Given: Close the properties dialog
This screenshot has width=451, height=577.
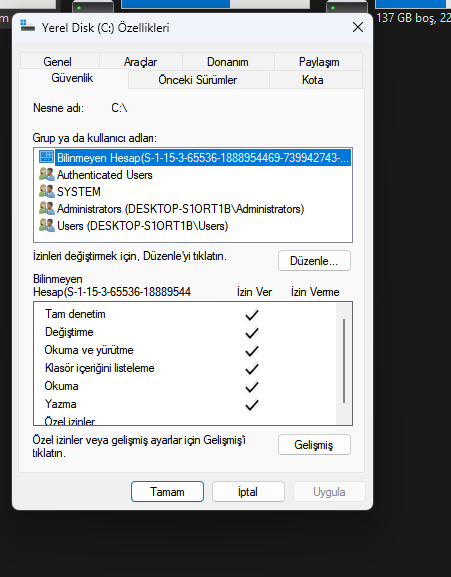Looking at the screenshot, I should click(358, 27).
